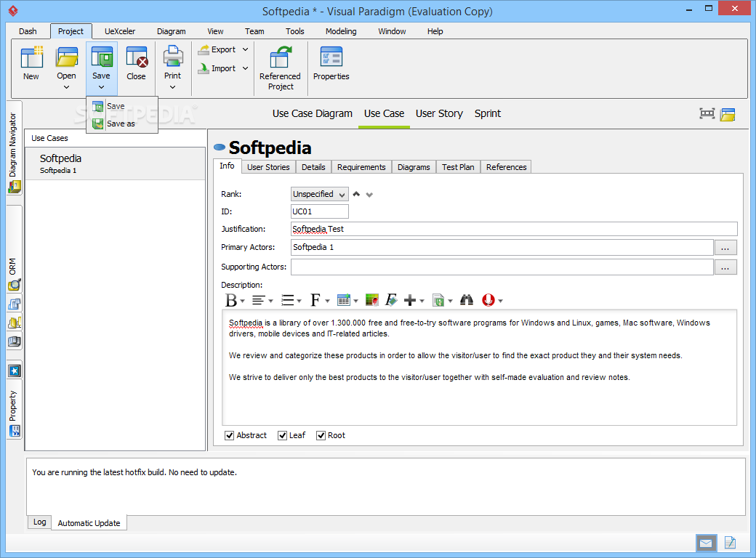756x558 pixels.
Task: Click the Close project icon
Action: [x=137, y=57]
